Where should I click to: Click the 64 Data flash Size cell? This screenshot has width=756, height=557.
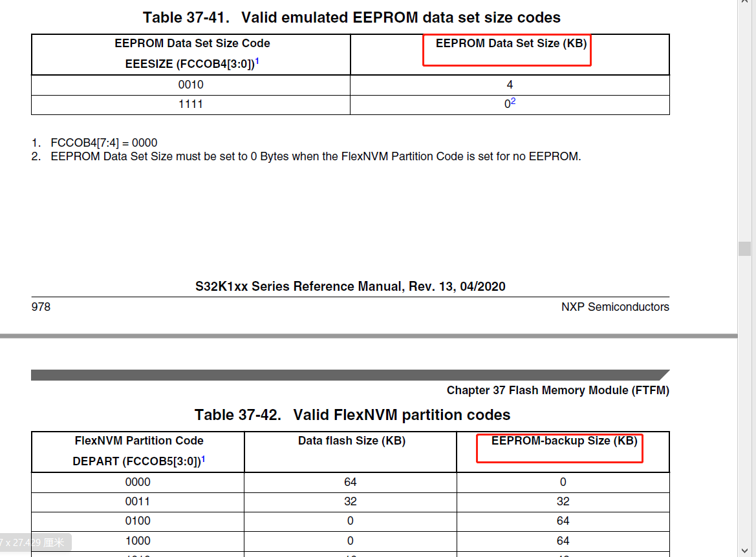point(350,482)
